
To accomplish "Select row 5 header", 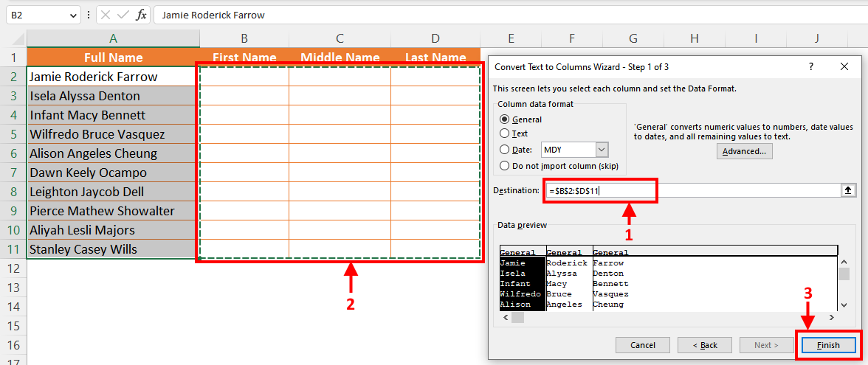I will coord(13,134).
